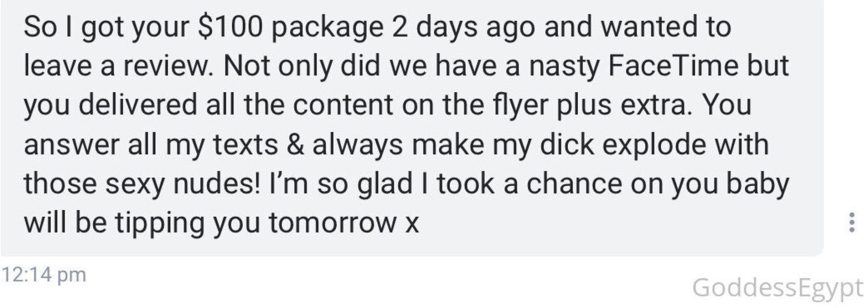Viewport: 868px width, 308px height.
Task: Click the word "texts" in the message
Action: [245, 145]
